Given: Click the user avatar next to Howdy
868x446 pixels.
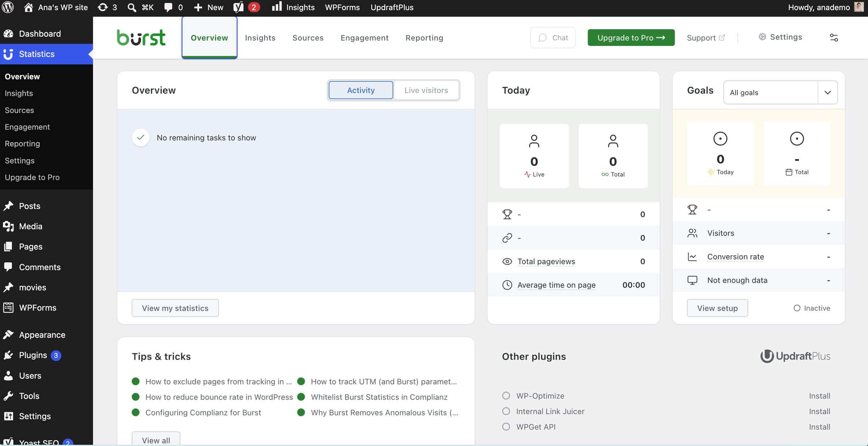Looking at the screenshot, I should [859, 7].
